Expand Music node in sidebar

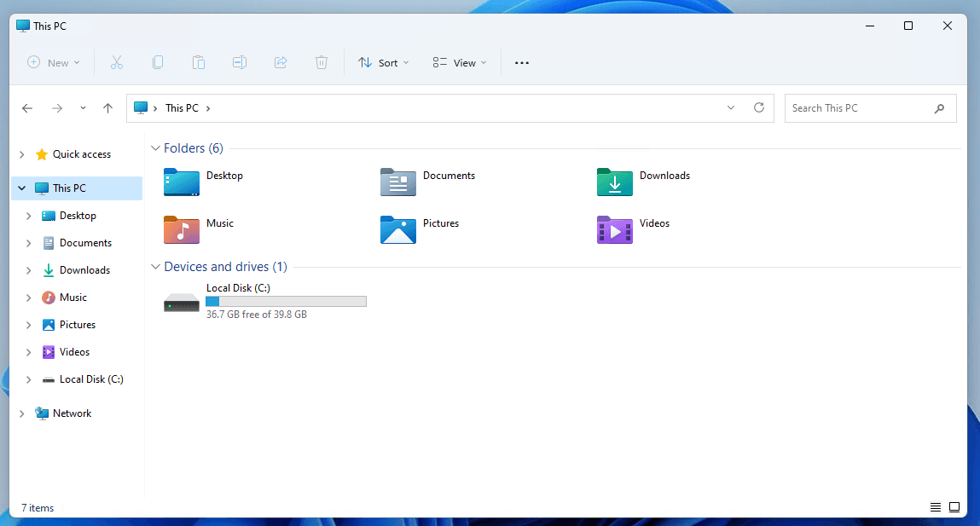pos(28,298)
